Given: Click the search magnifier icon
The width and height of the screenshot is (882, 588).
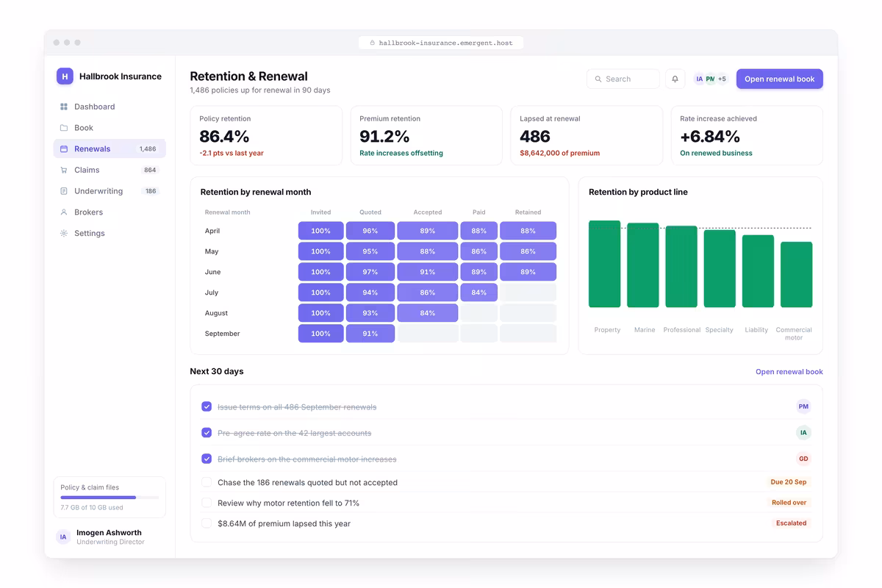Looking at the screenshot, I should pyautogui.click(x=598, y=79).
